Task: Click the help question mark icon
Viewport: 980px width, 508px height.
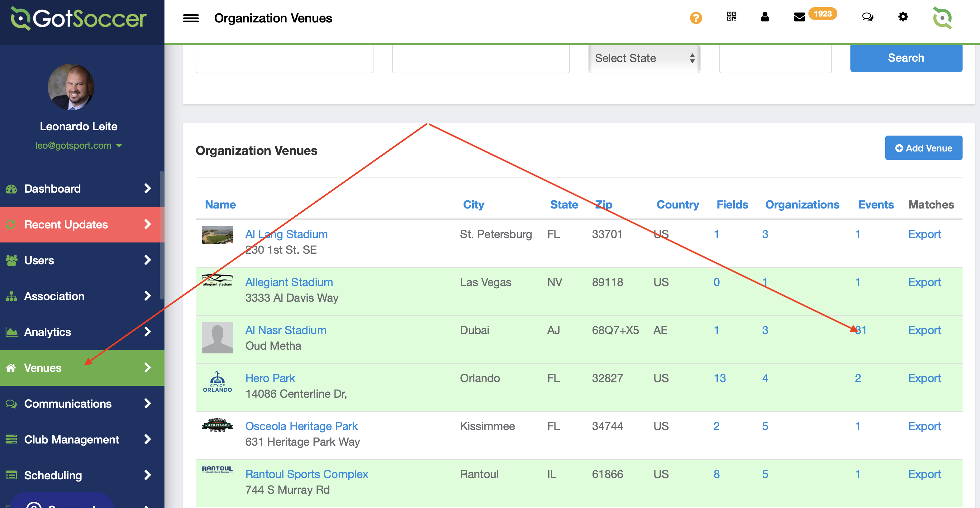Action: coord(696,18)
